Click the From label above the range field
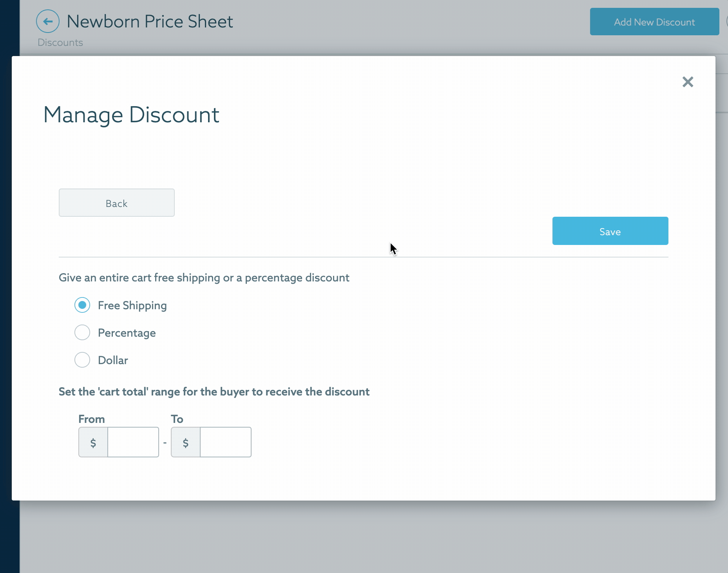The height and width of the screenshot is (573, 728). (x=92, y=419)
